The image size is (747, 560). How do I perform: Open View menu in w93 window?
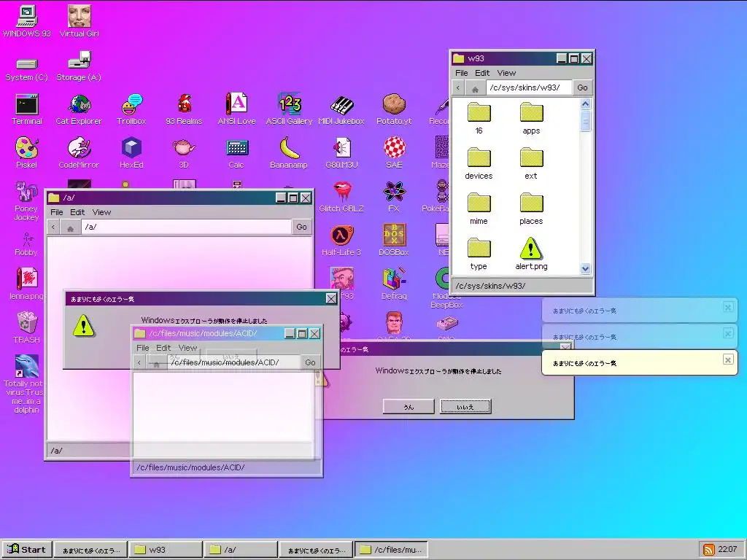[x=506, y=73]
